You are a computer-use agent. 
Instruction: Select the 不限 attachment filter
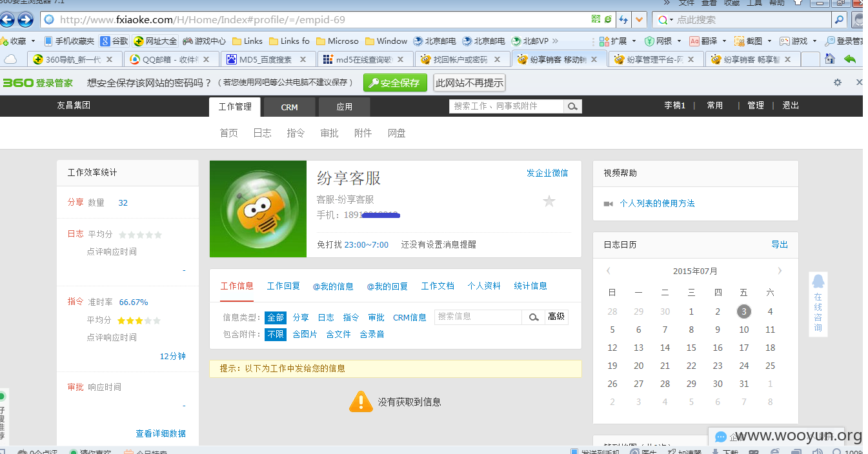(276, 334)
